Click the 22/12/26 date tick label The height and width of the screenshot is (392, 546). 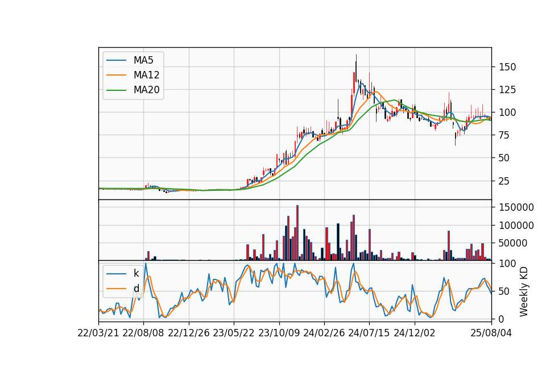point(189,333)
